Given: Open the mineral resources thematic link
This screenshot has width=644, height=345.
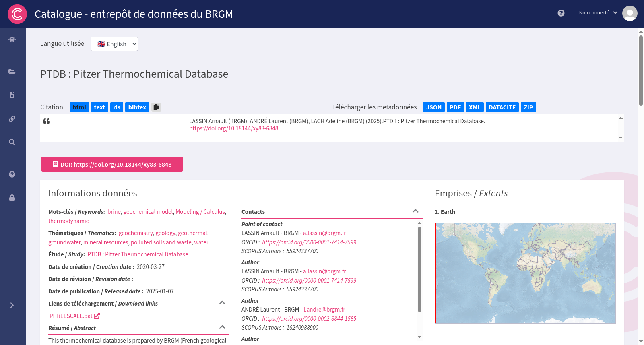Looking at the screenshot, I should click(x=106, y=242).
